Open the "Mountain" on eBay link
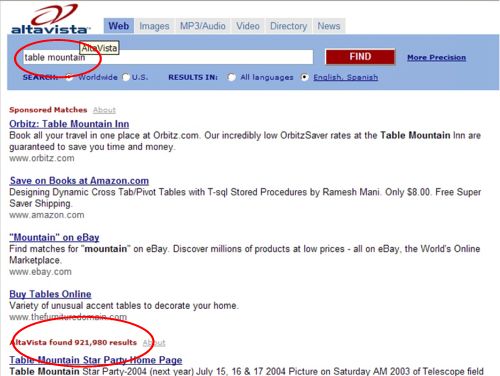Image resolution: width=500 pixels, height=376 pixels. (54, 237)
